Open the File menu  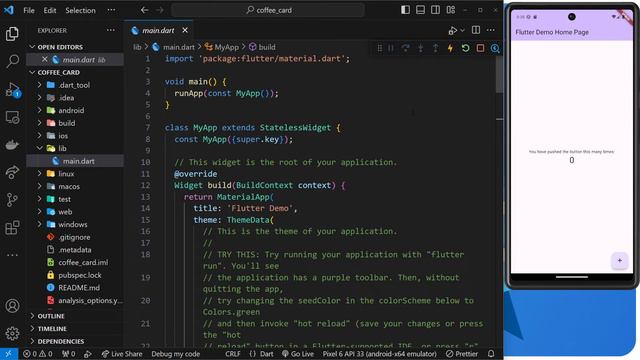coord(29,10)
